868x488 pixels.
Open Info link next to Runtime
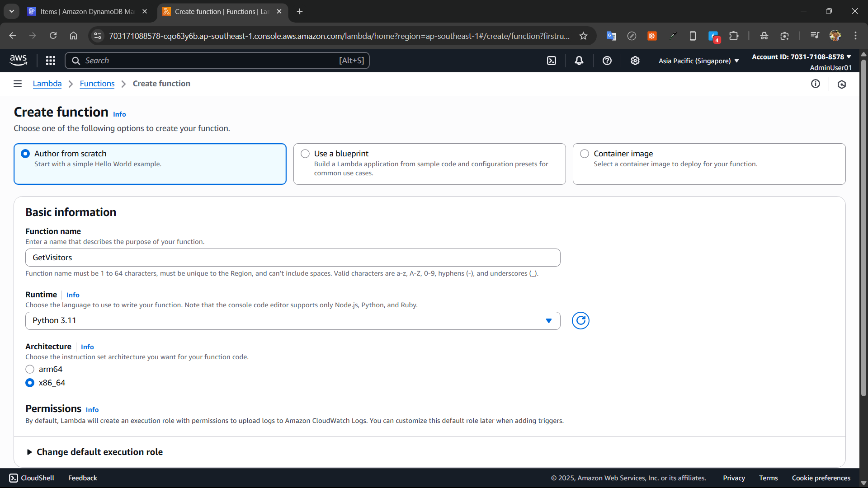[x=73, y=295]
